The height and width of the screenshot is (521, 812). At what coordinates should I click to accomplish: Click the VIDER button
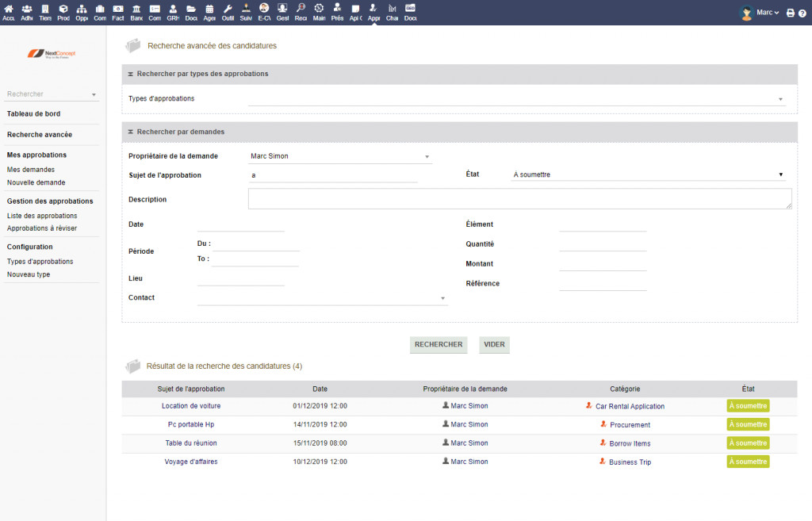[494, 345]
